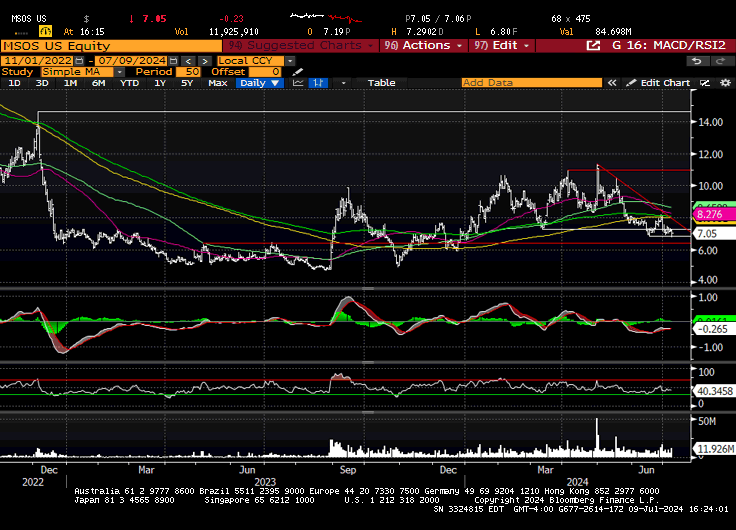Click the study pencil edit icon

[298, 72]
